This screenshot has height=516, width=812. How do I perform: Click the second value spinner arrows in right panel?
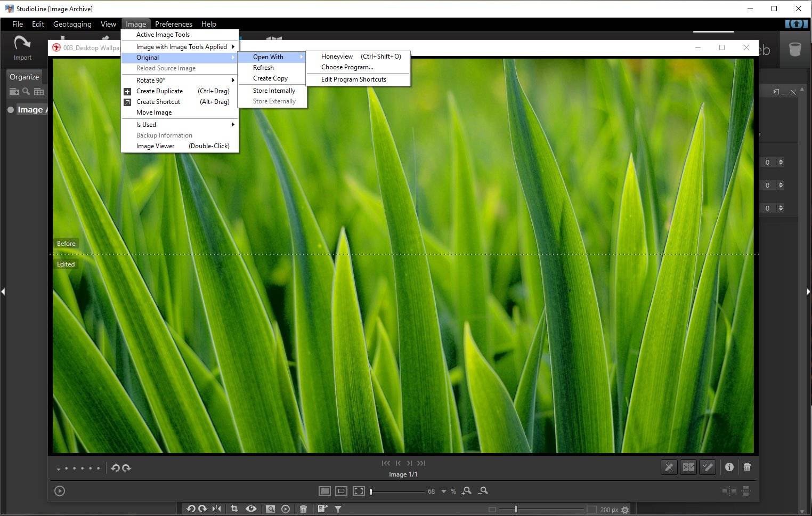781,185
